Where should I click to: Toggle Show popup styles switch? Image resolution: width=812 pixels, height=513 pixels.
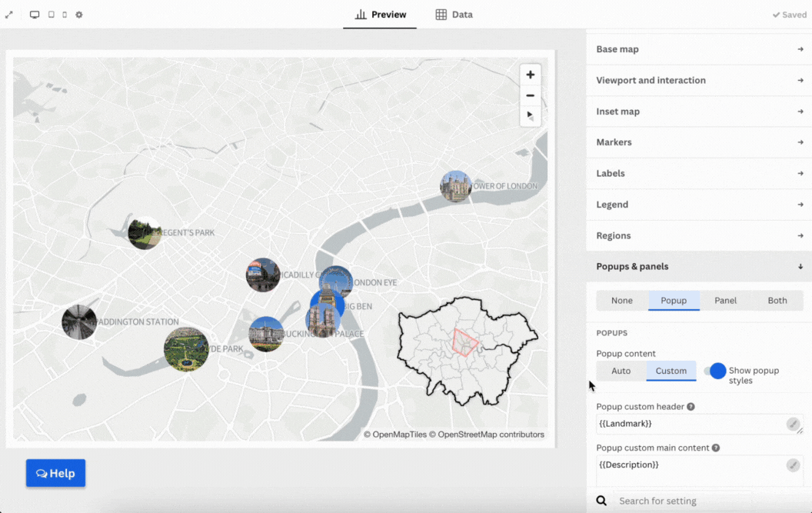715,371
